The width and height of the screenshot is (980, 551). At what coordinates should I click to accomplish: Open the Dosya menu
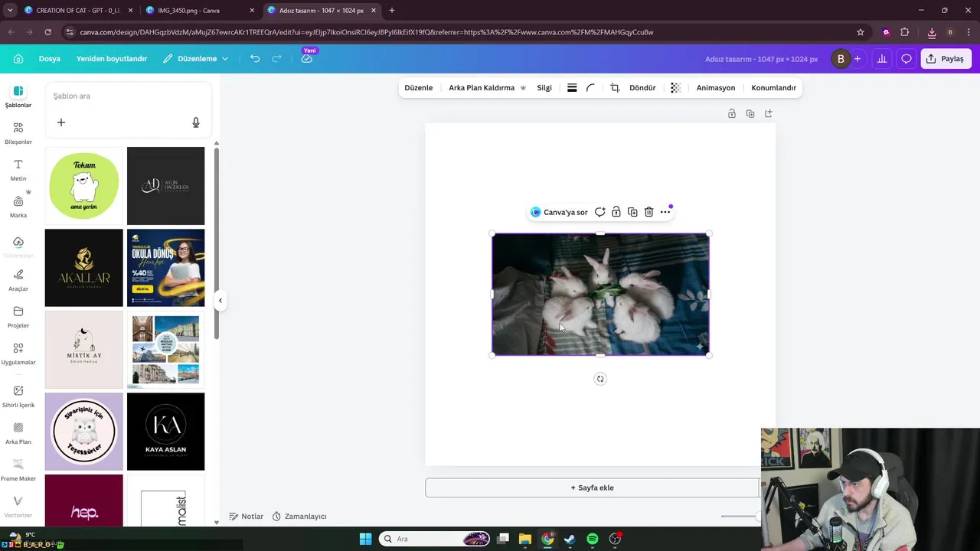[x=50, y=59]
